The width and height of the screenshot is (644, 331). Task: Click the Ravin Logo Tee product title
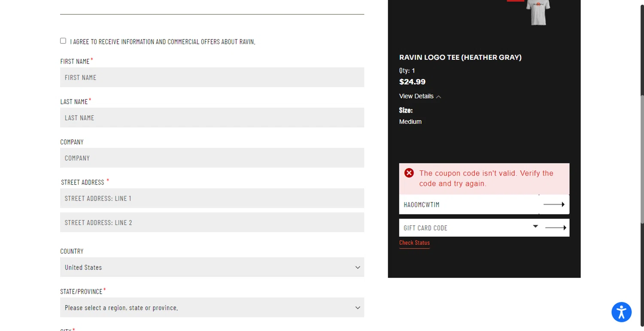pos(460,57)
